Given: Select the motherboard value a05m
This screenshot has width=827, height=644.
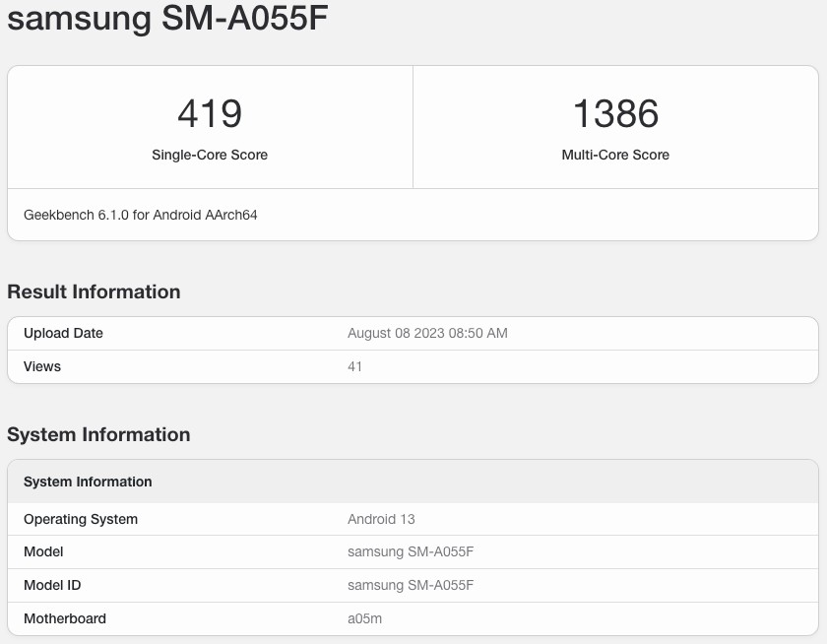Looking at the screenshot, I should coord(364,618).
